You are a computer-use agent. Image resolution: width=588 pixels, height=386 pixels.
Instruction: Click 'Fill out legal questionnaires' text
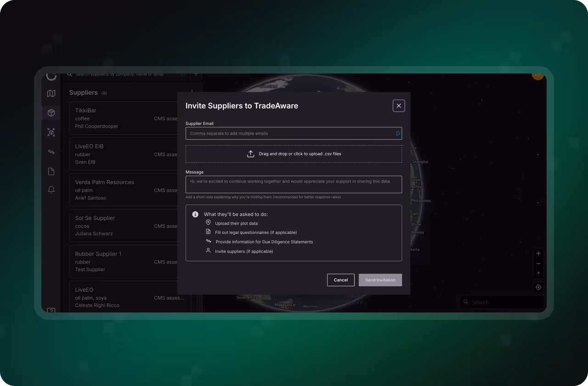[256, 233]
